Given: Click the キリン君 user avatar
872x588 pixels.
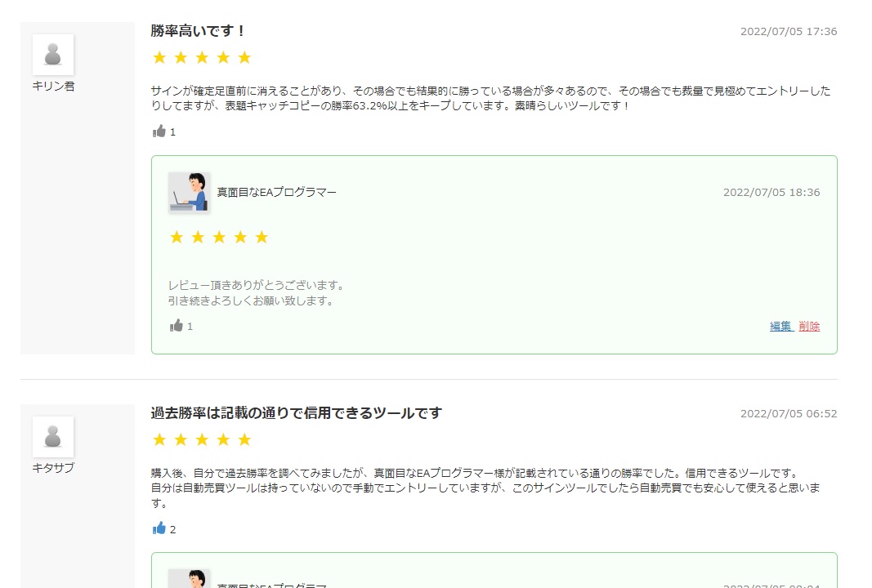Looking at the screenshot, I should tap(53, 55).
